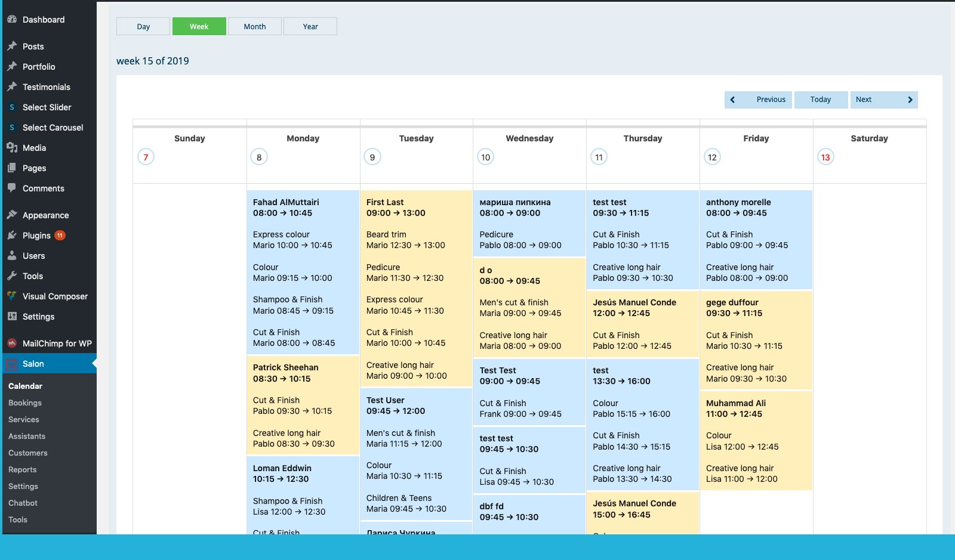
Task: Click the Tools wrench icon
Action: click(x=12, y=276)
